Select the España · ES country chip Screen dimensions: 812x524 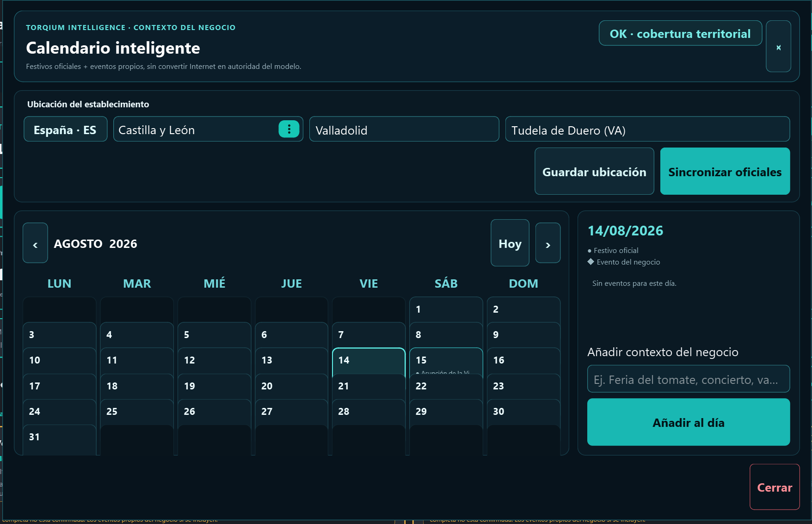click(65, 129)
